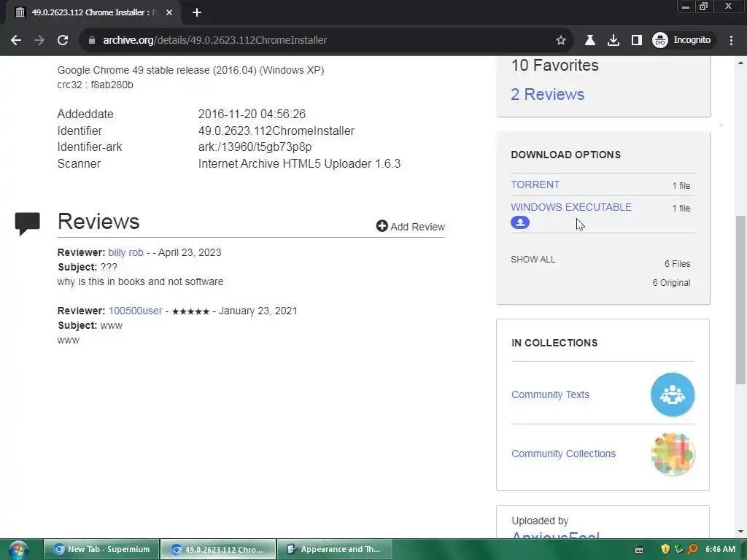Click the 10 Favorites count
The image size is (747, 560).
(x=554, y=65)
